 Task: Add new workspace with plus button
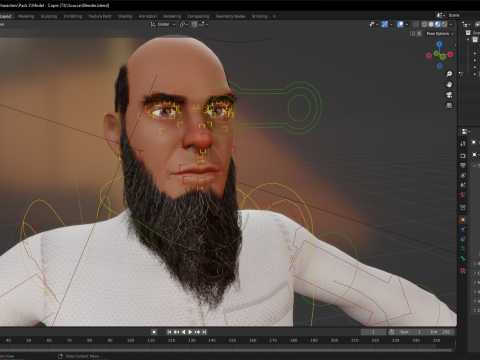click(x=274, y=16)
